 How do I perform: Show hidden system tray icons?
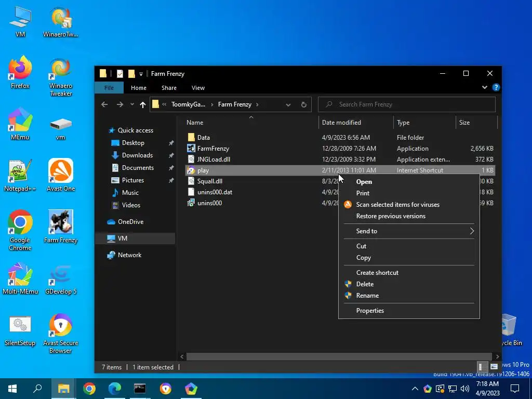pos(415,389)
